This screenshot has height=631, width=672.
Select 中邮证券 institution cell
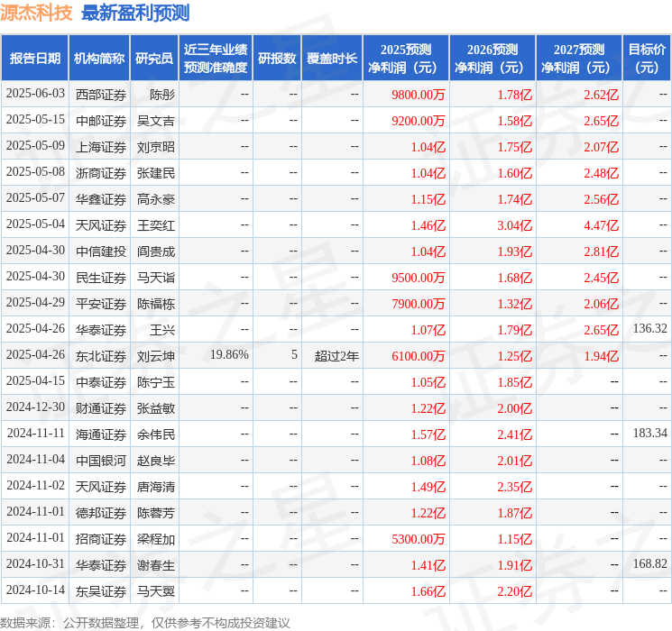click(x=99, y=120)
